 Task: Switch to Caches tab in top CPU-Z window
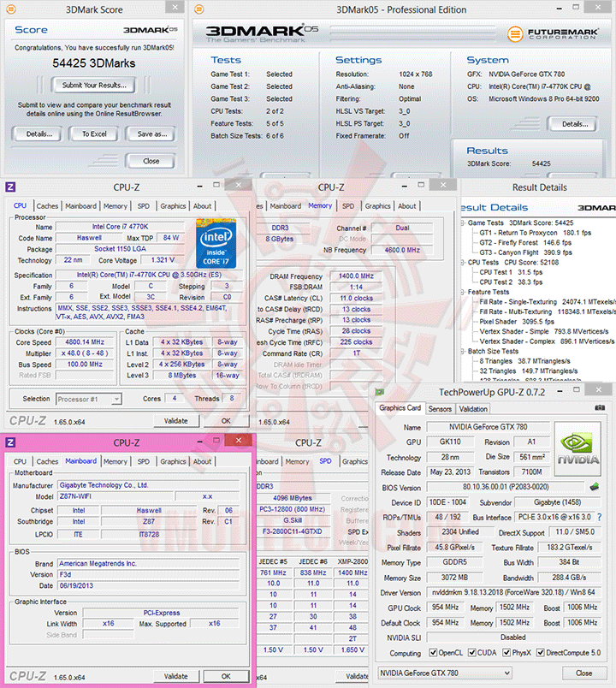[x=47, y=205]
